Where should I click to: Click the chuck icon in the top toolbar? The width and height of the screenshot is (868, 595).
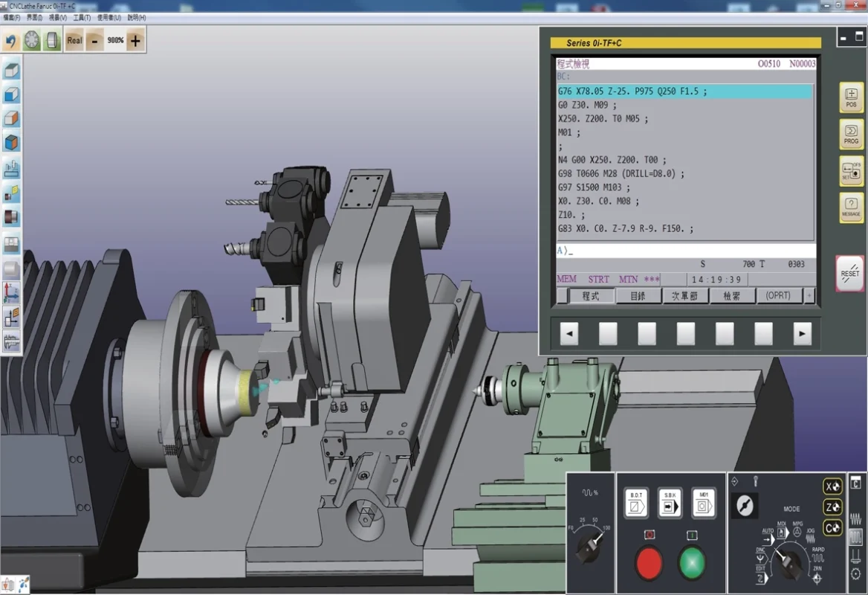[x=51, y=41]
